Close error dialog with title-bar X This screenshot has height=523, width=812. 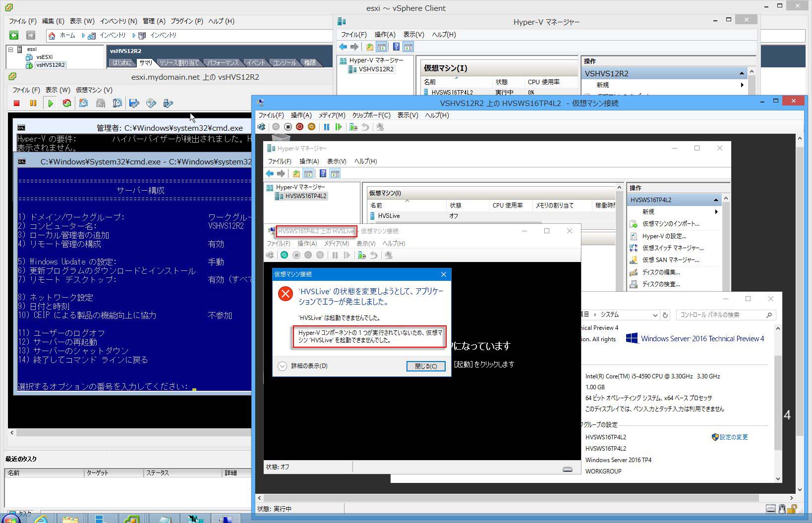(x=444, y=274)
